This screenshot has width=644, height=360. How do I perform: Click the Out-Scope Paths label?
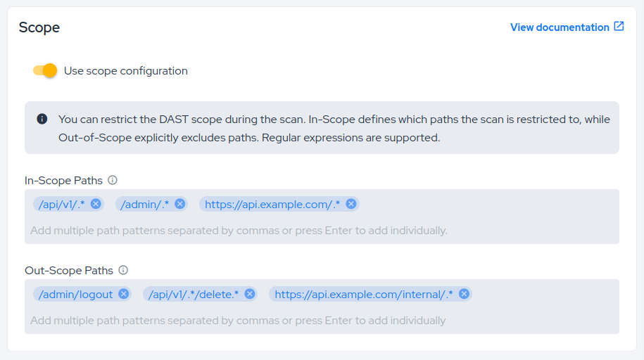69,271
